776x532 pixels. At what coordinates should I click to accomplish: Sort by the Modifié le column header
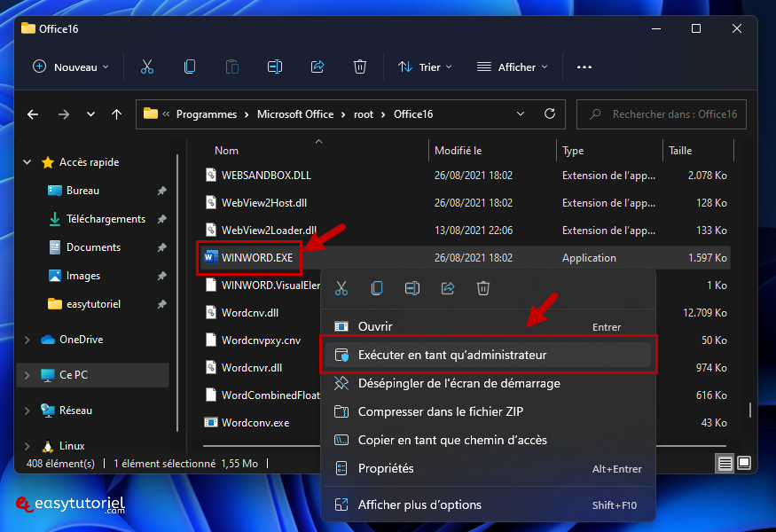click(458, 151)
